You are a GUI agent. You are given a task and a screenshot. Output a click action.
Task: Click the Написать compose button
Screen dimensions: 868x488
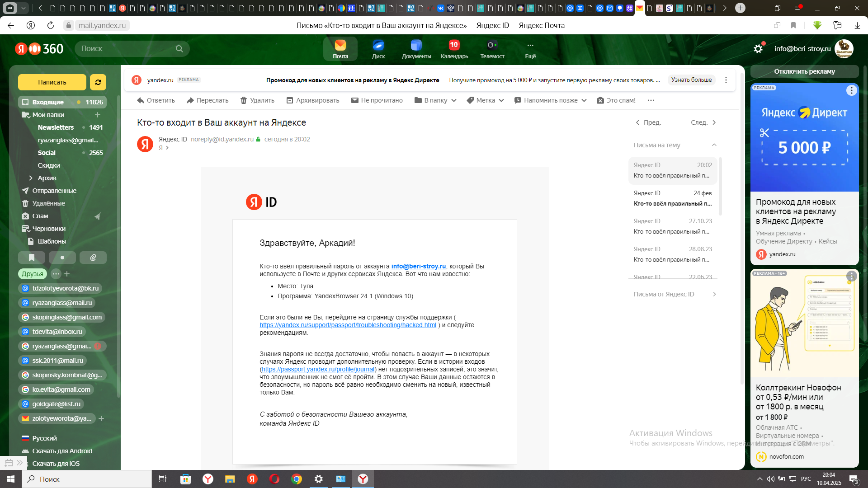pos(52,82)
